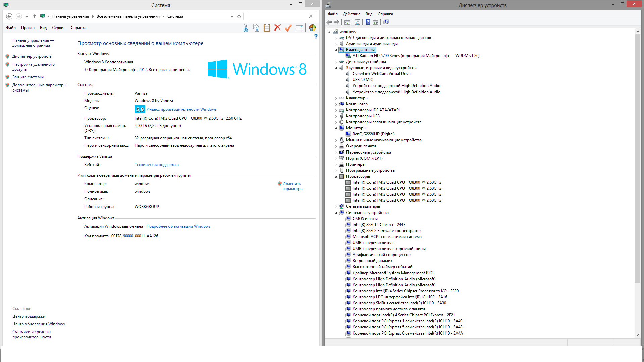The image size is (644, 362).
Task: Click the search magnifier in System window
Action: [311, 16]
